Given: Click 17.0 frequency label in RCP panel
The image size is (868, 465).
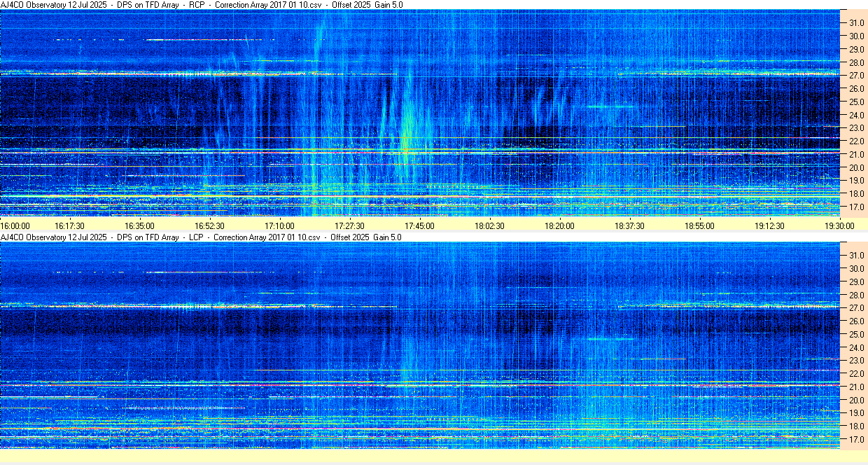Looking at the screenshot, I should tap(856, 207).
